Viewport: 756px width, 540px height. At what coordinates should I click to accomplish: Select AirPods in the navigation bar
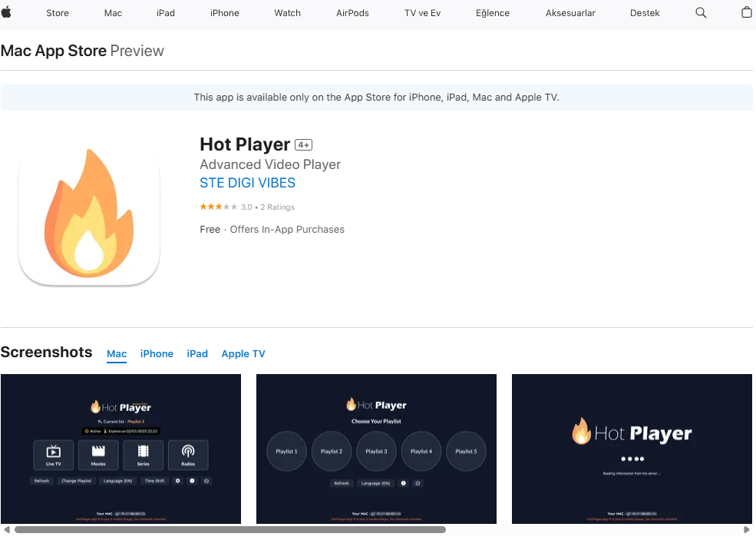coord(352,13)
